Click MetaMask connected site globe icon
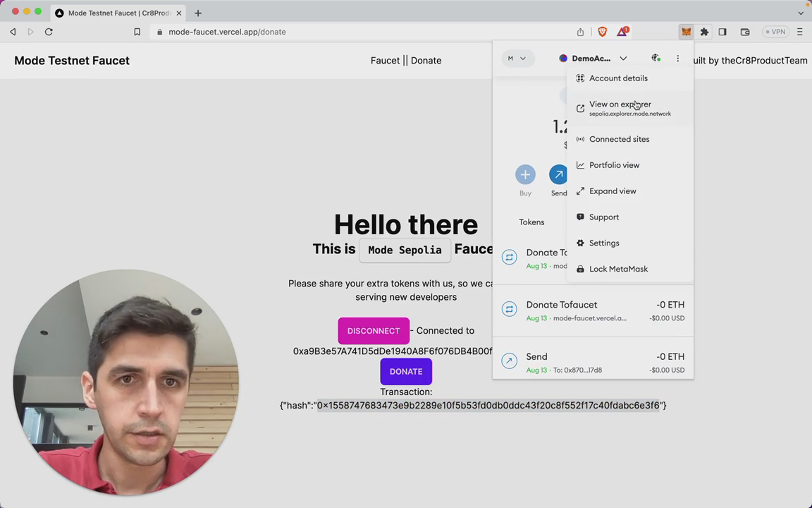The width and height of the screenshot is (812, 508). [656, 58]
